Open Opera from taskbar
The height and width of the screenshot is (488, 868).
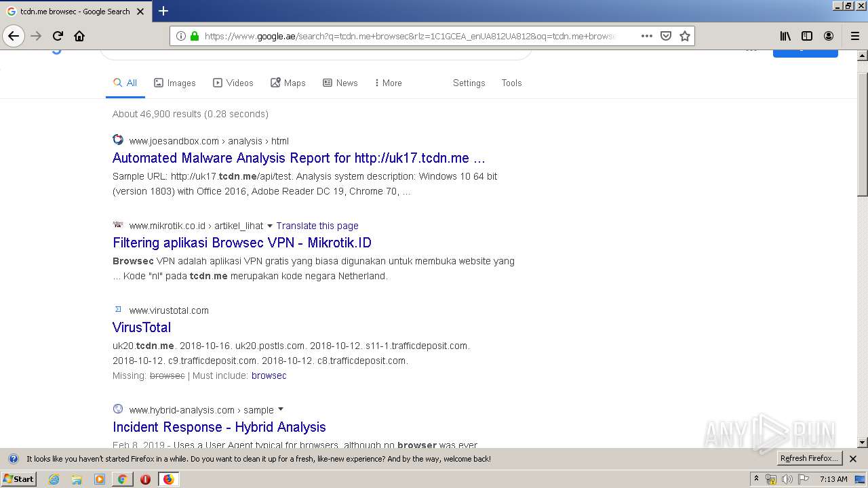point(145,479)
